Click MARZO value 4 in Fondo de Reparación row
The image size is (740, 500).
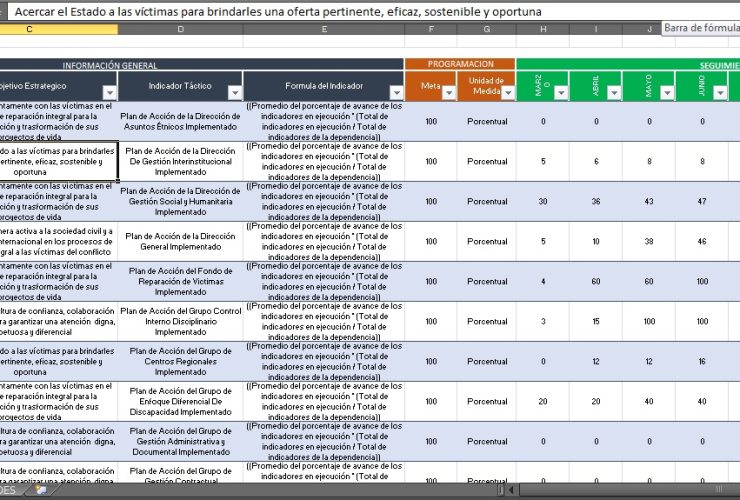[x=543, y=281]
